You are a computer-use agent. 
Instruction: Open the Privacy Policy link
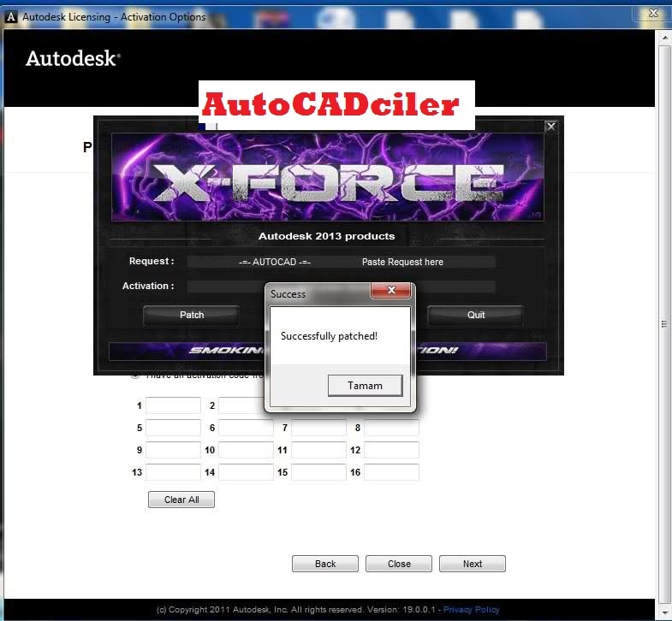click(472, 609)
